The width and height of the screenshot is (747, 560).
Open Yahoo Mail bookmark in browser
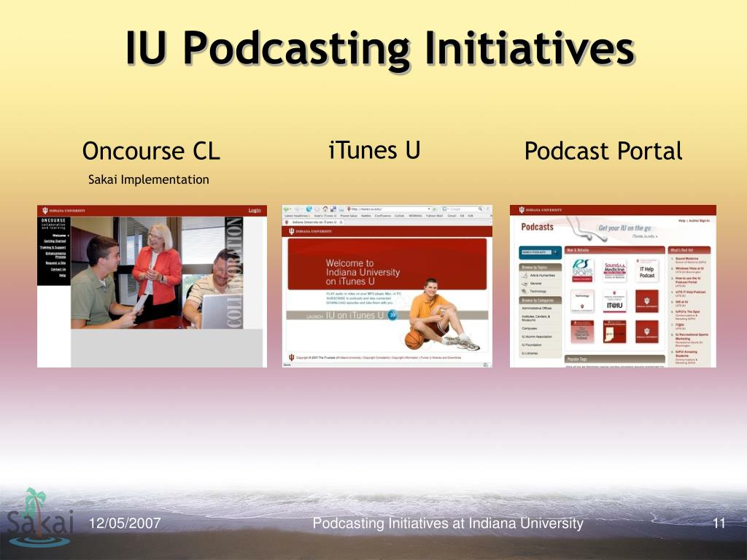(434, 216)
